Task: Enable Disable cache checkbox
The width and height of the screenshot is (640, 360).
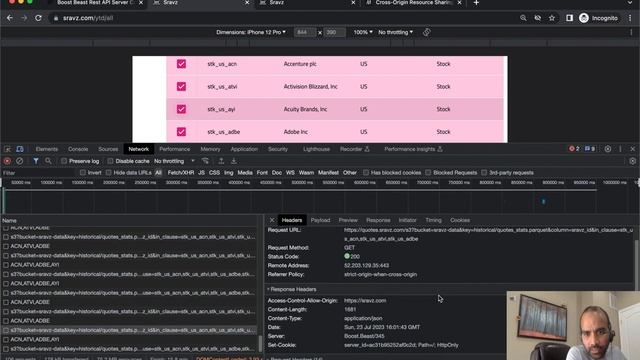Action: pyautogui.click(x=110, y=161)
